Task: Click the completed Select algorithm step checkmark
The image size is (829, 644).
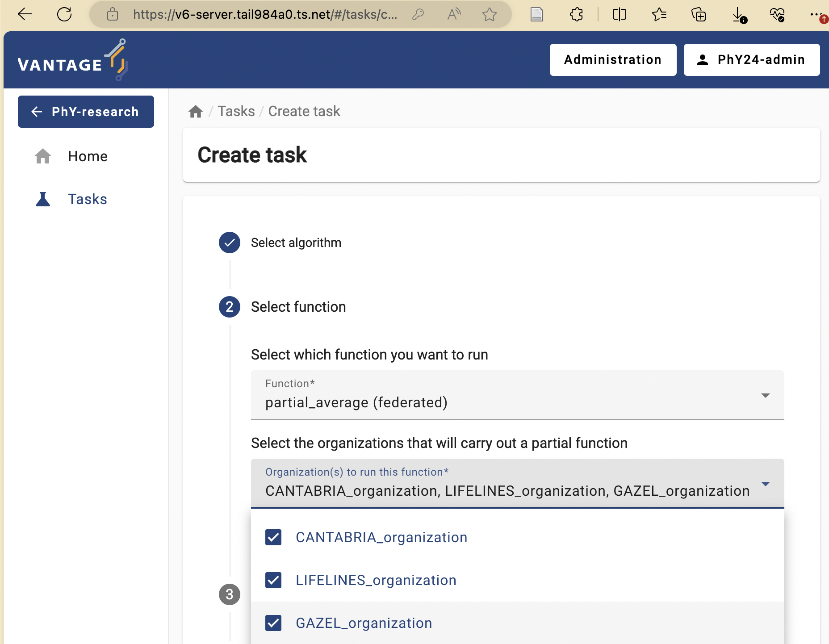Action: (x=230, y=243)
